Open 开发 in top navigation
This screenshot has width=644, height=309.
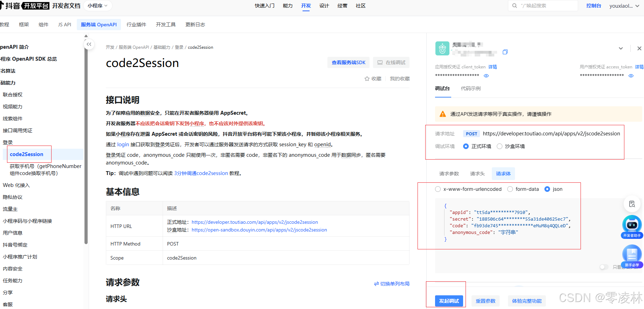pos(306,6)
